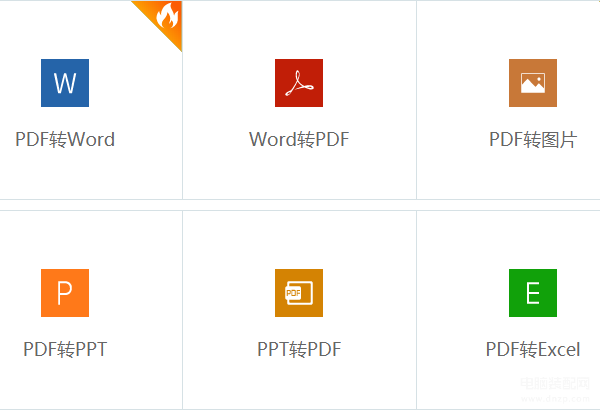Click blank space above PPT转PDF icon
Screen dimensions: 600x412
pyautogui.click(x=299, y=240)
